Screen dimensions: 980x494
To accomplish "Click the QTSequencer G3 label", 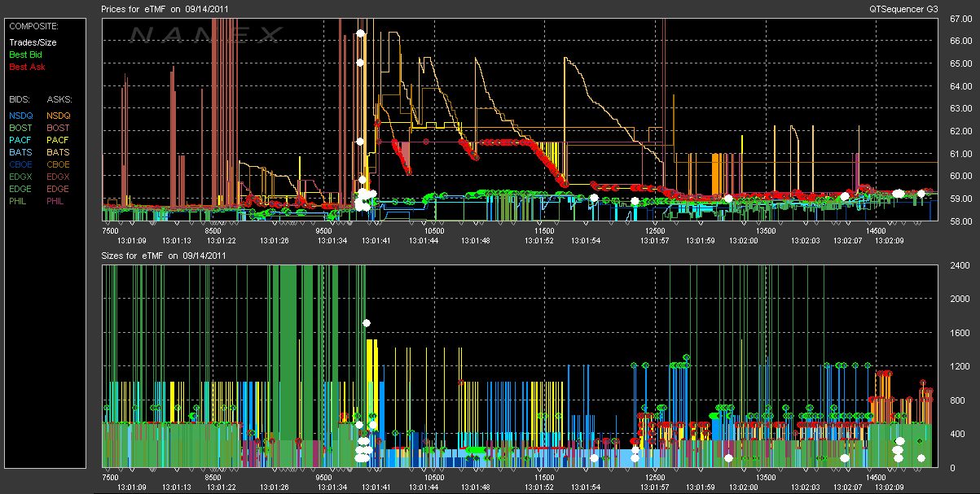I will 903,9.
